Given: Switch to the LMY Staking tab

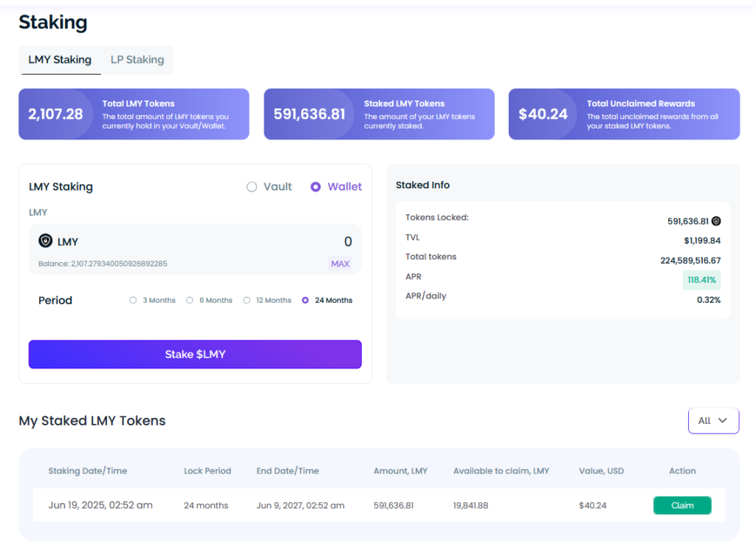Looking at the screenshot, I should pyautogui.click(x=60, y=60).
